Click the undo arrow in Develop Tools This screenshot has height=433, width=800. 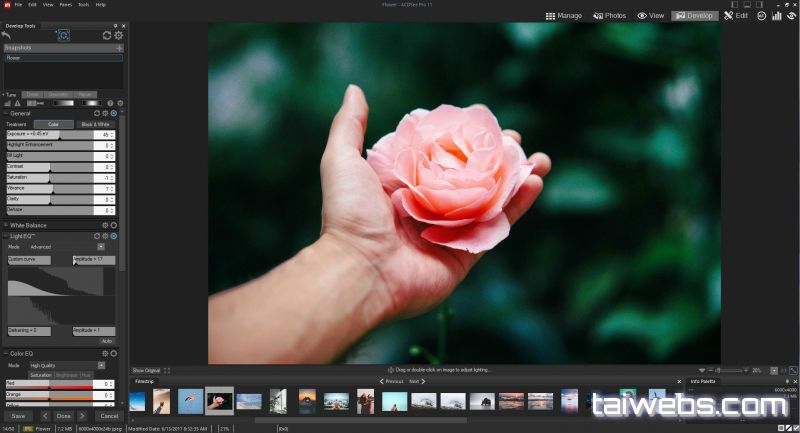6,35
